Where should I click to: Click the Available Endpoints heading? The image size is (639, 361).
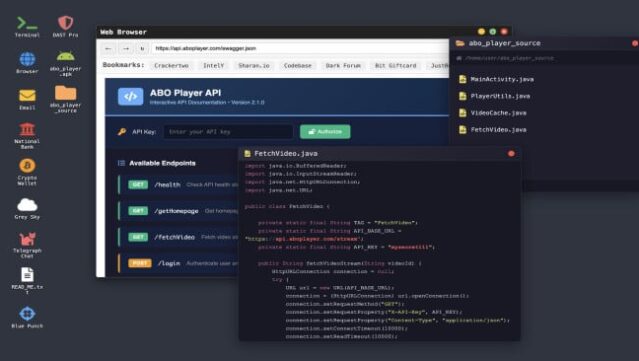pyautogui.click(x=162, y=163)
